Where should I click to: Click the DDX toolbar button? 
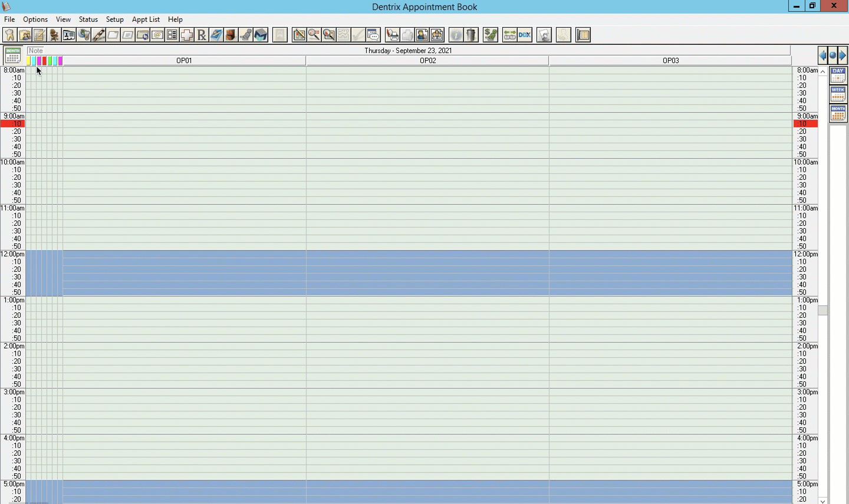tap(525, 35)
